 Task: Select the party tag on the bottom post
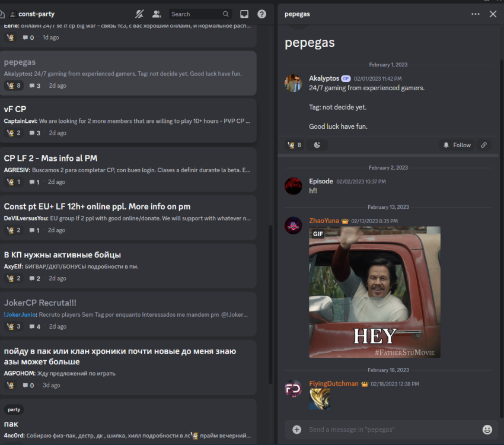(x=14, y=409)
